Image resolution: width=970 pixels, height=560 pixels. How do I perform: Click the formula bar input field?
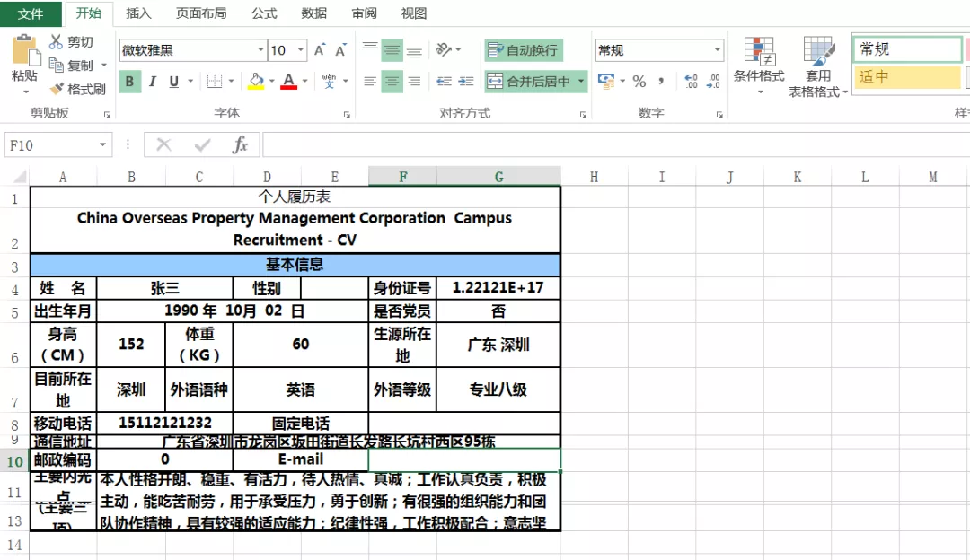pos(616,144)
